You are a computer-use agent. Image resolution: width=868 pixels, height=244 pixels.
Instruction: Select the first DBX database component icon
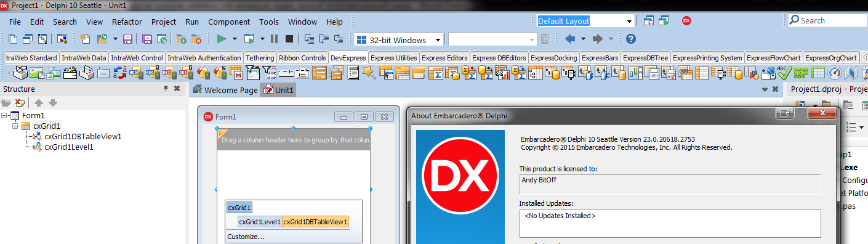tap(169, 73)
